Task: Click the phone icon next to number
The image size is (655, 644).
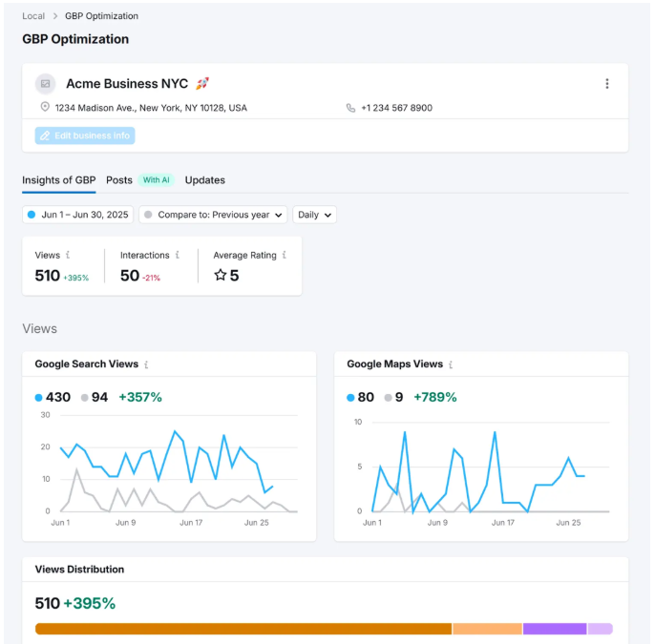Action: (350, 108)
